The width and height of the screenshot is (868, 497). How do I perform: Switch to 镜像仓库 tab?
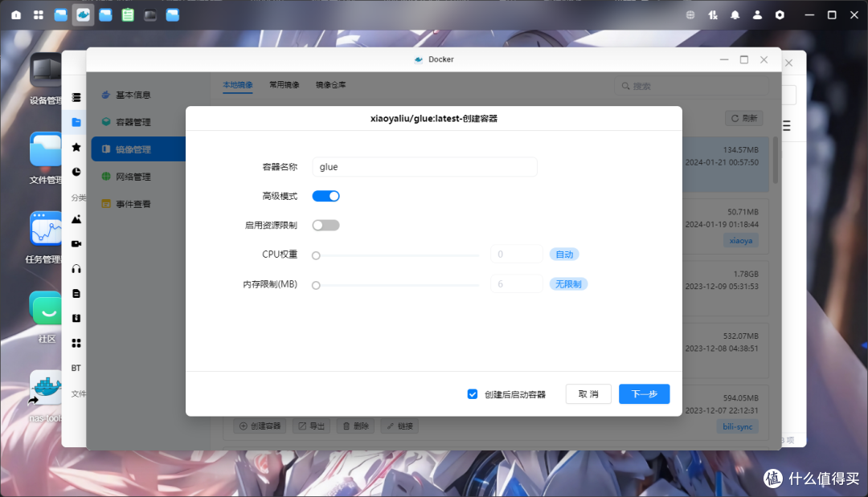(x=331, y=85)
